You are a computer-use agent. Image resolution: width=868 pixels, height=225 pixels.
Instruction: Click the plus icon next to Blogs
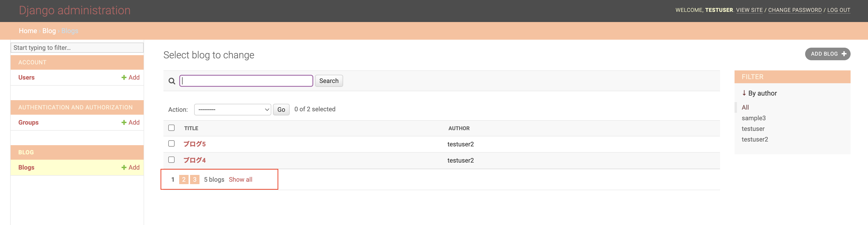[x=124, y=168]
